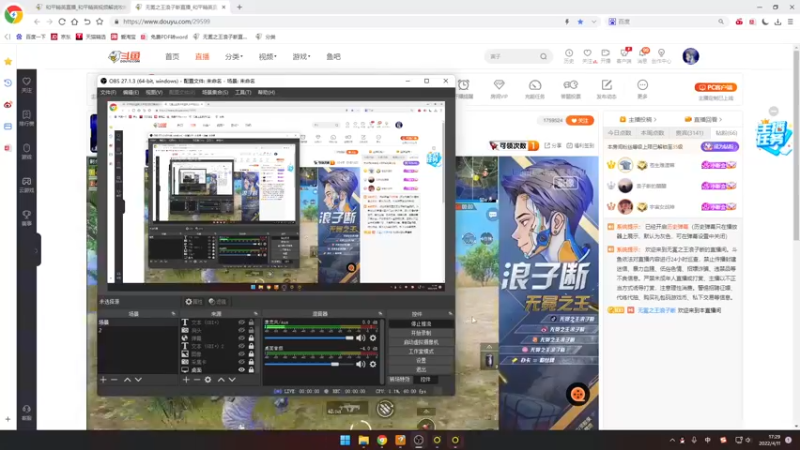Expand the Douyu 分类 dropdown
The image size is (800, 450).
pyautogui.click(x=234, y=57)
